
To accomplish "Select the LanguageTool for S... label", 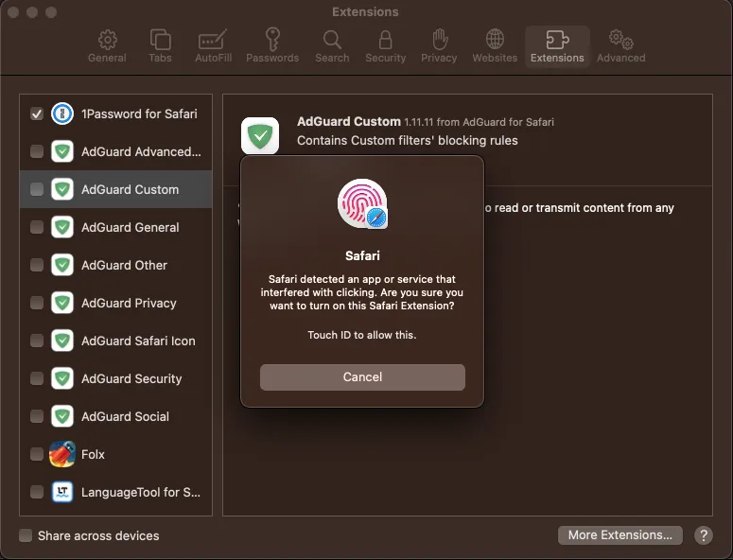I will [141, 492].
